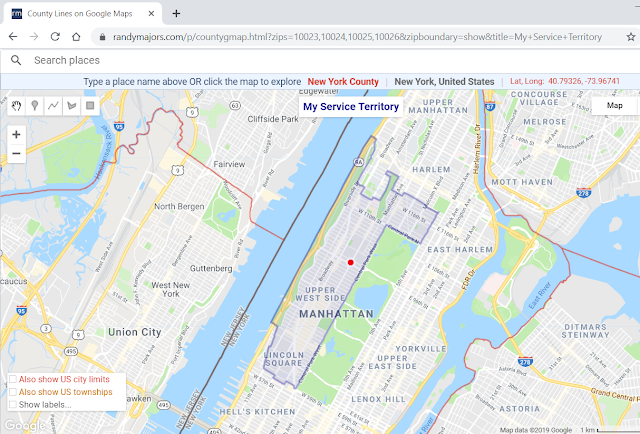Click the Cliffside Park label
The height and width of the screenshot is (434, 640).
pos(273,119)
